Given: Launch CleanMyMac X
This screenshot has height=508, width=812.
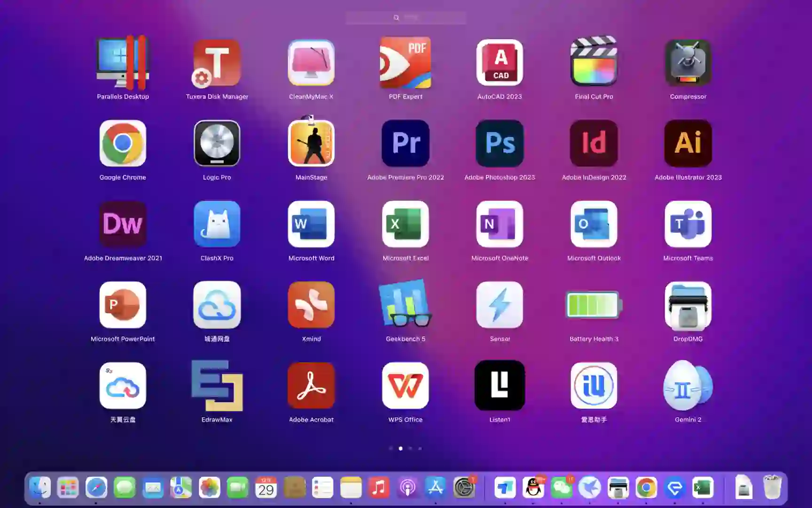Looking at the screenshot, I should click(311, 63).
